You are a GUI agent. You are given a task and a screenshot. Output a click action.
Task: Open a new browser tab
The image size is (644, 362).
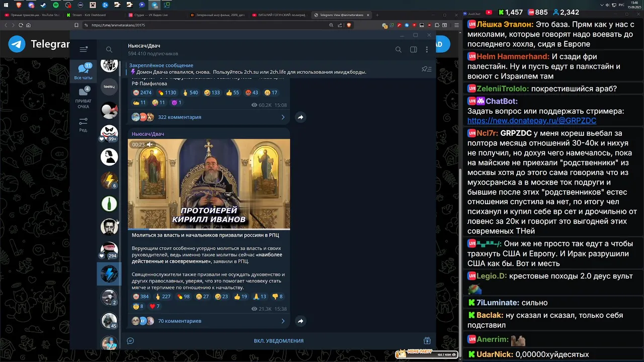378,15
